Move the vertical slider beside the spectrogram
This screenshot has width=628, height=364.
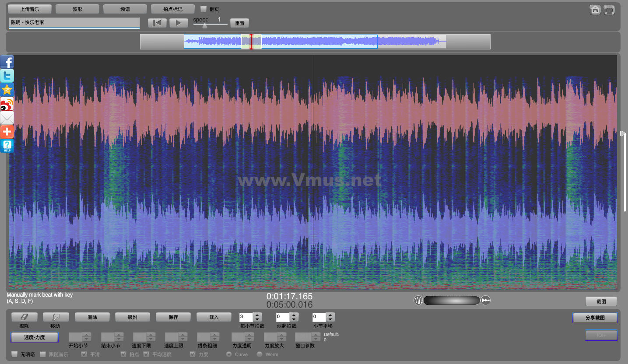coord(624,133)
